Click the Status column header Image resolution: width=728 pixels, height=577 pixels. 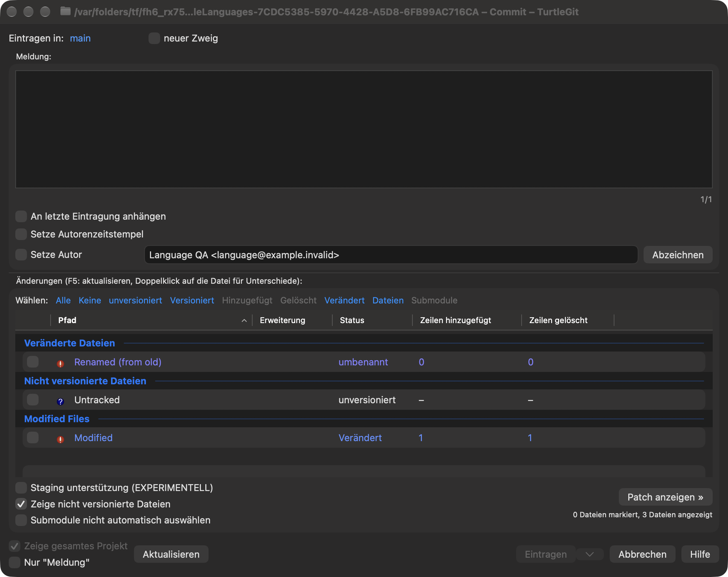point(372,320)
